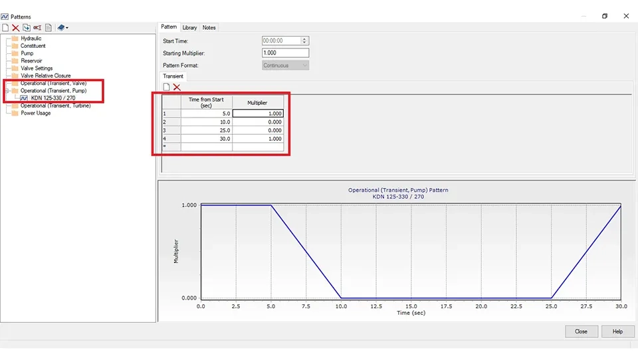Select the Multiplier cell in row 1

pos(258,114)
